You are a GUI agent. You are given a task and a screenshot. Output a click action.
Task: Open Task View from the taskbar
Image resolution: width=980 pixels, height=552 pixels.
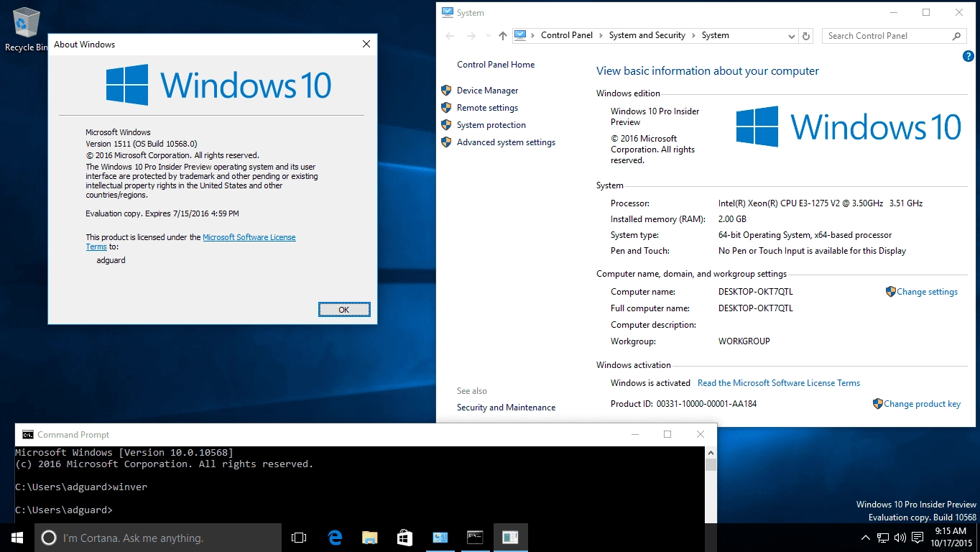click(x=299, y=538)
